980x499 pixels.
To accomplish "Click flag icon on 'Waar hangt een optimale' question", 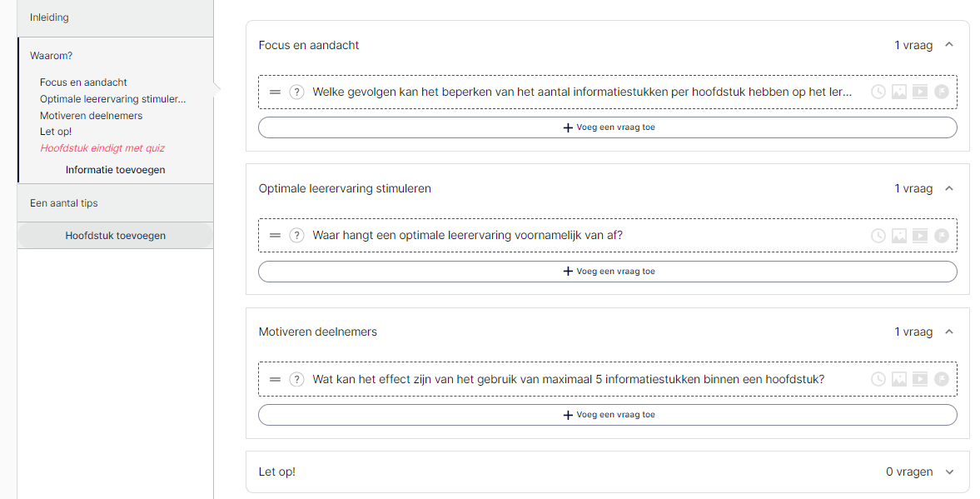I will point(941,236).
